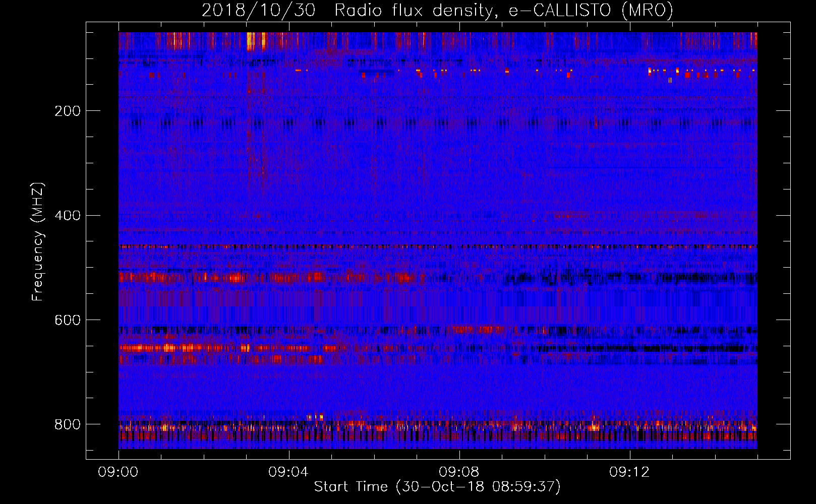Click the 09:08 time tick label

coord(459,472)
